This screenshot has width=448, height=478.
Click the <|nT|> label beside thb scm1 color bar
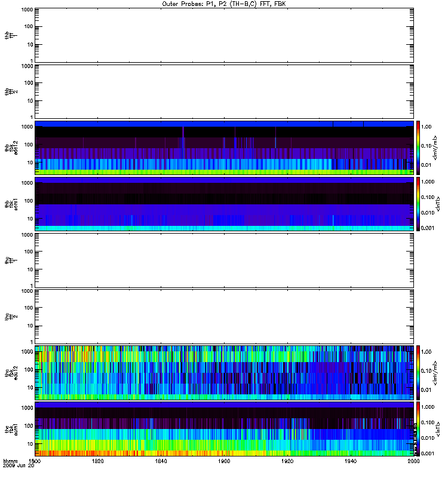438,204
